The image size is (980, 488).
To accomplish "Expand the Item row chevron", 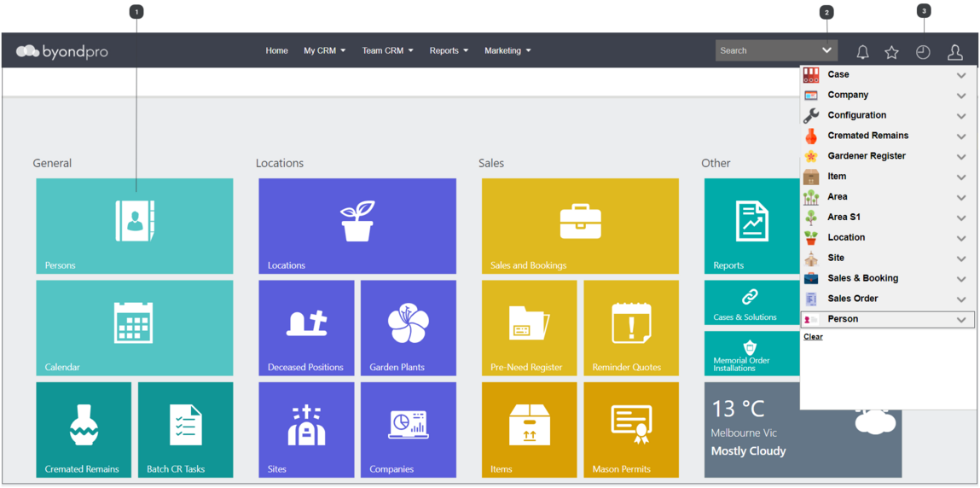I will pos(961,177).
